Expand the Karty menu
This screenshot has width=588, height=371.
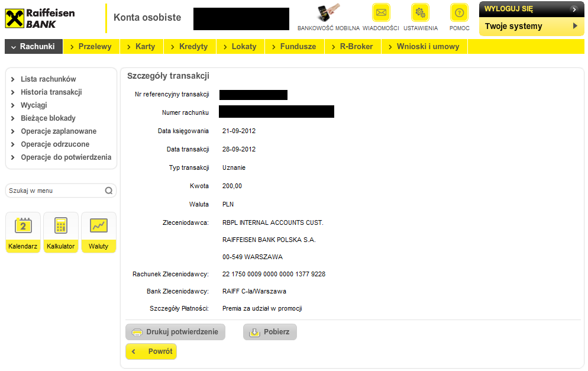point(141,47)
